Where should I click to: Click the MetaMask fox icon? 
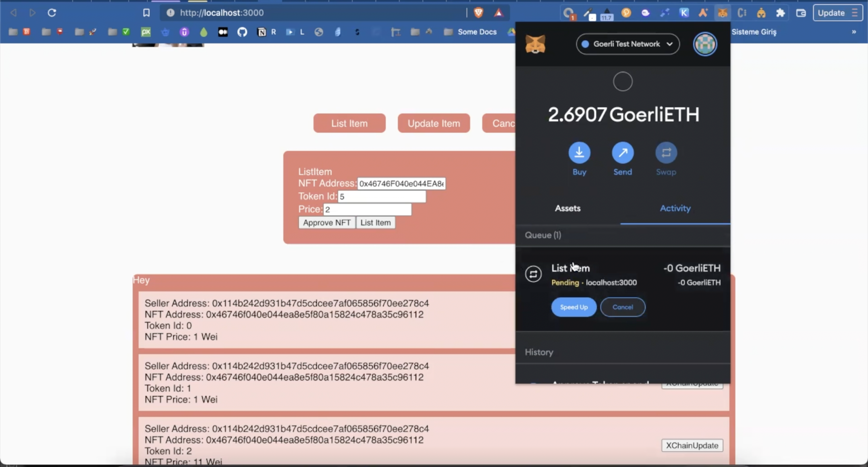tap(535, 44)
